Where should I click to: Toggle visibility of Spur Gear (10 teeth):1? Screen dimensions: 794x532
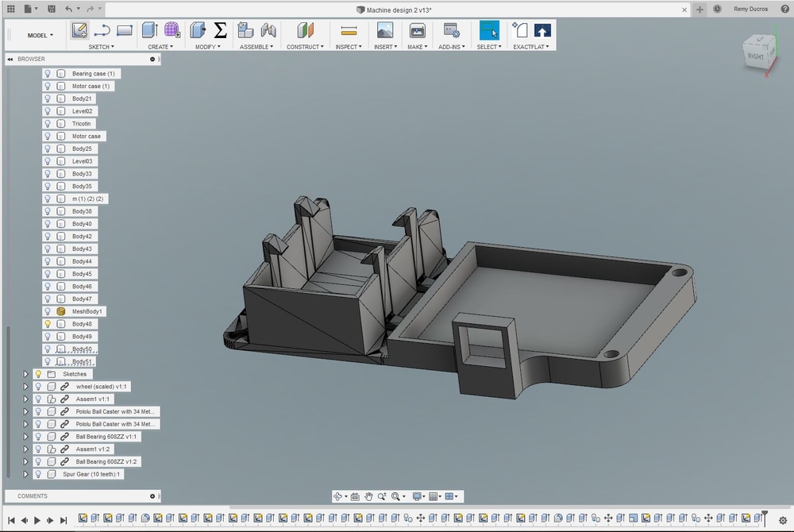(38, 474)
